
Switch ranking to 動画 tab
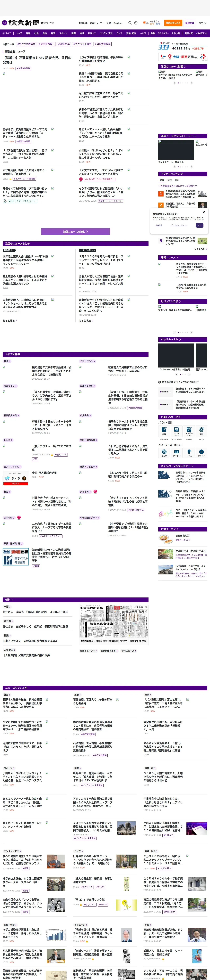177,180
